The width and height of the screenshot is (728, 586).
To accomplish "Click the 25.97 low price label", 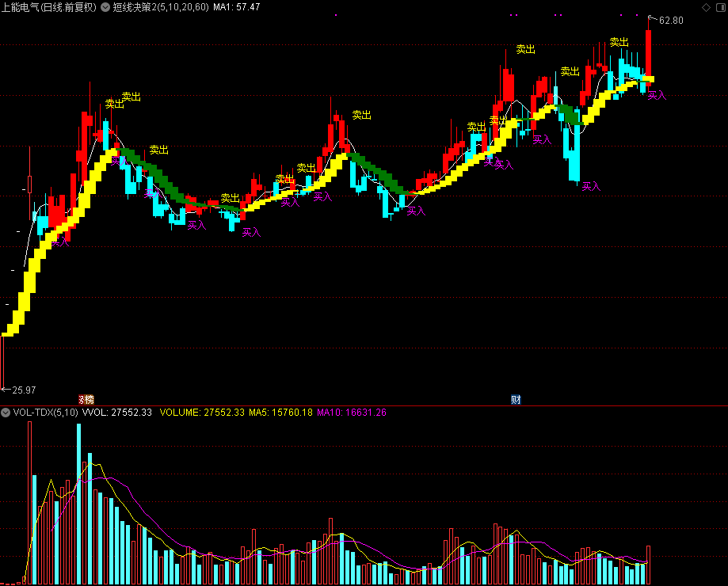I will (24, 390).
